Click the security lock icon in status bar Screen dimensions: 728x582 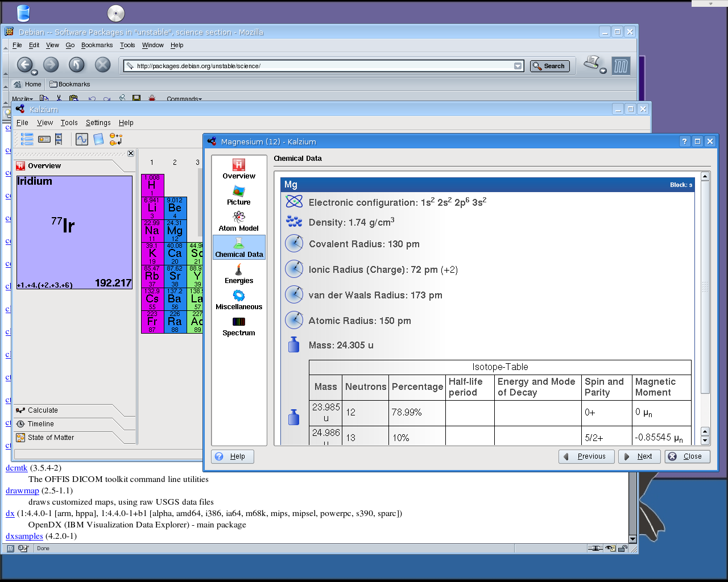coord(622,548)
